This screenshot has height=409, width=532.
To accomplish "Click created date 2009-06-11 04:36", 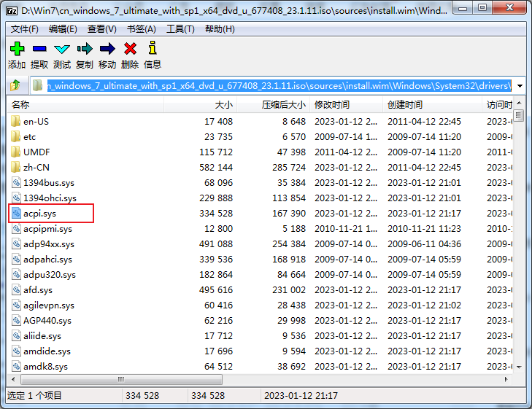I will click(x=424, y=244).
